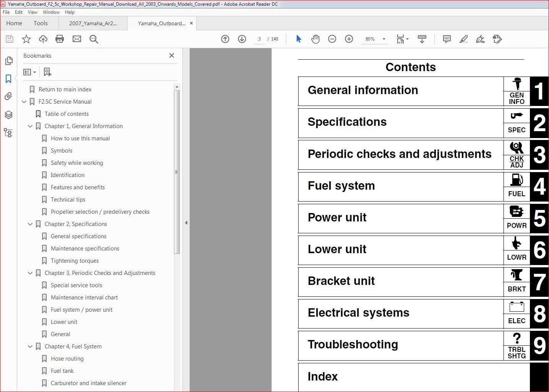Screen dimensions: 549x392
Task: Find the current bookmark icon
Action: coord(47,72)
